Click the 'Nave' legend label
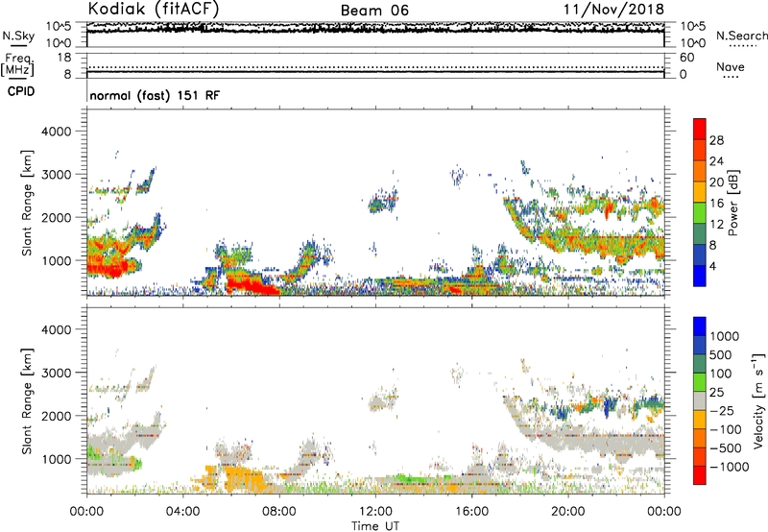This screenshot has height=532, width=768. tap(731, 66)
